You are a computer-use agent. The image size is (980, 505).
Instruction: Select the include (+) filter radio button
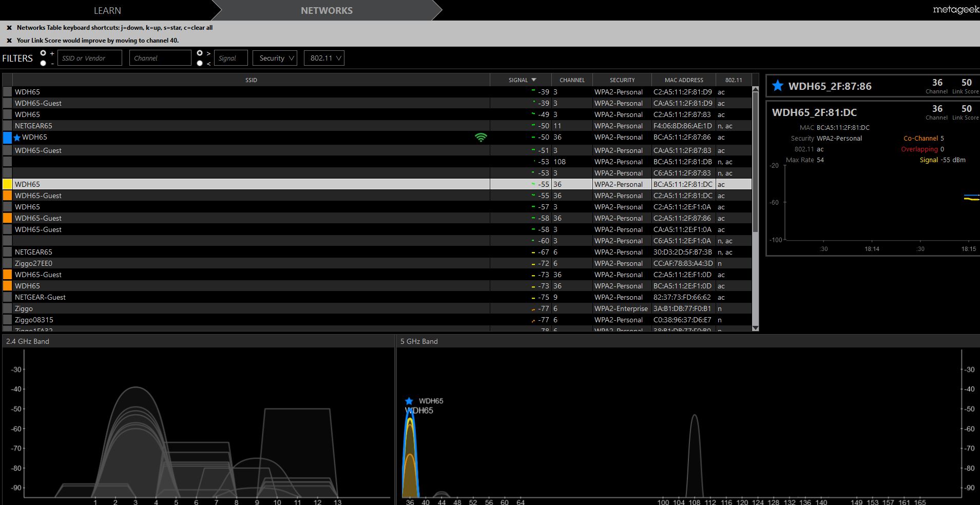[x=43, y=53]
